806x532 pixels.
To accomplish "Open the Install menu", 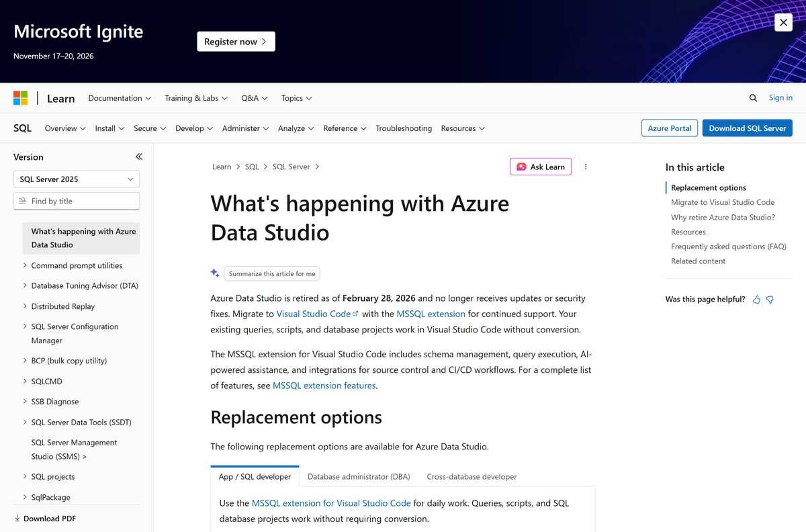I will (x=109, y=128).
